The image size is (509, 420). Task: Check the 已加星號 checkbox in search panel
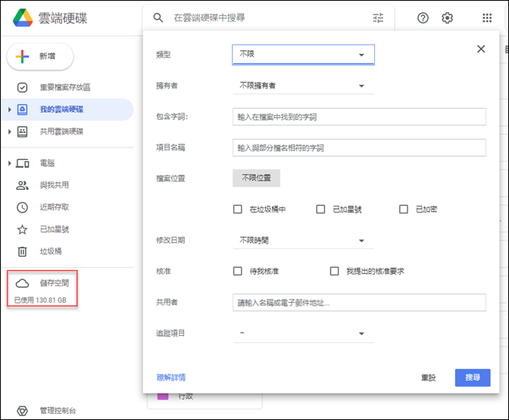click(x=320, y=209)
